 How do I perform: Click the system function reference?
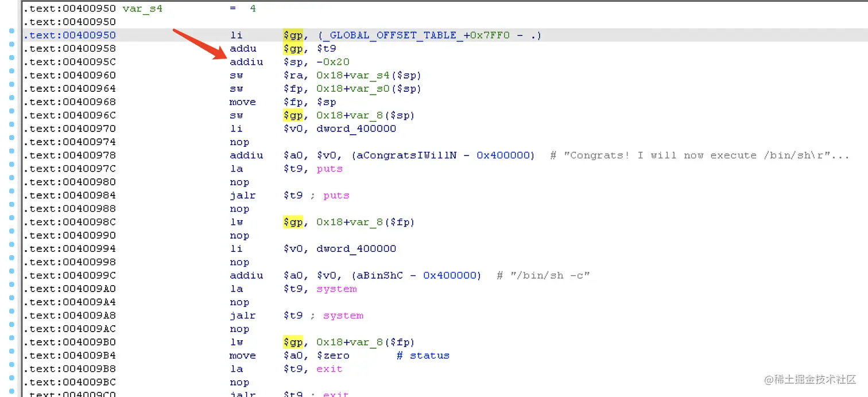click(336, 289)
